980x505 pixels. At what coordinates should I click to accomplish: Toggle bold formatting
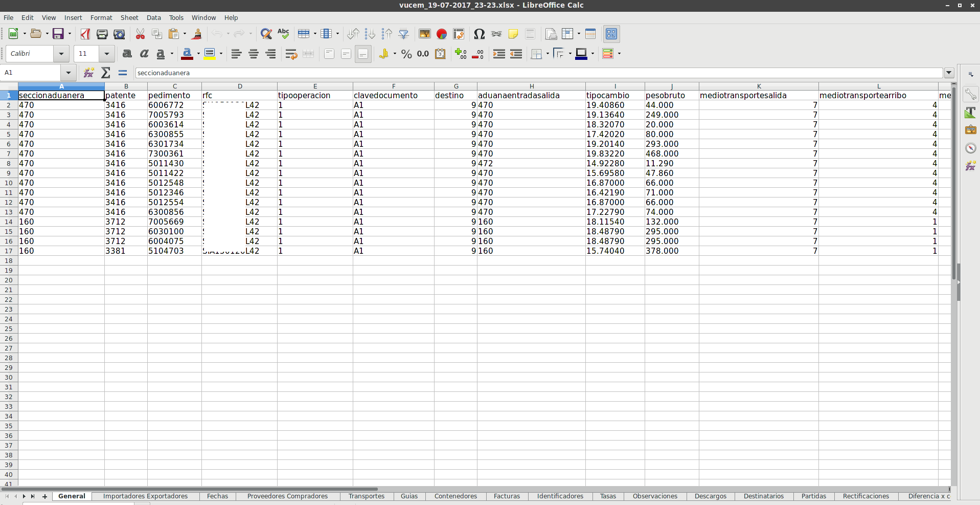click(x=127, y=54)
